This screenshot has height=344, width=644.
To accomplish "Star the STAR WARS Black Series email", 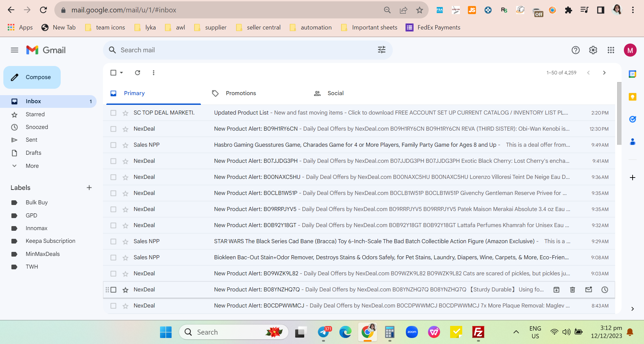I will coord(125,242).
